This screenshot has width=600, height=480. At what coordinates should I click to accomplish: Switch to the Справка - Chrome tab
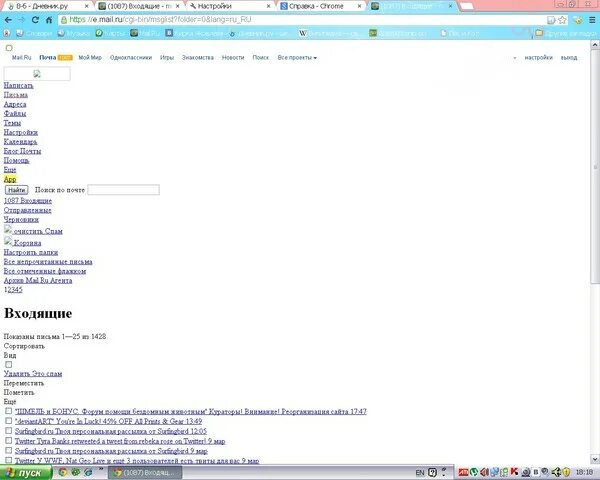320,6
